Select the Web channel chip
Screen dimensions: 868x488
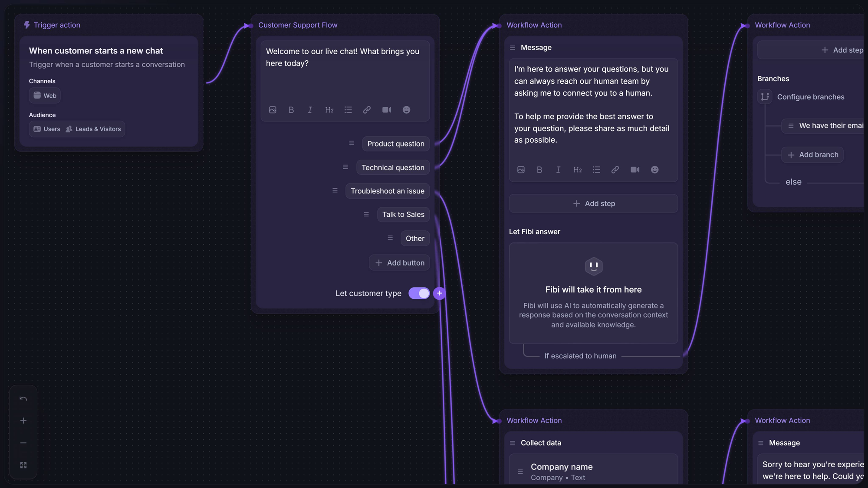click(45, 95)
